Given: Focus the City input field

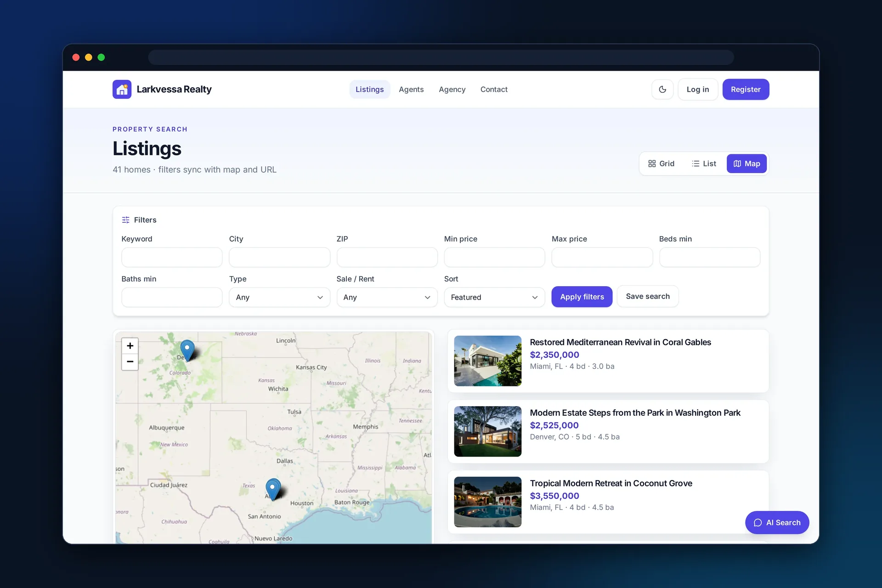Looking at the screenshot, I should coord(279,257).
